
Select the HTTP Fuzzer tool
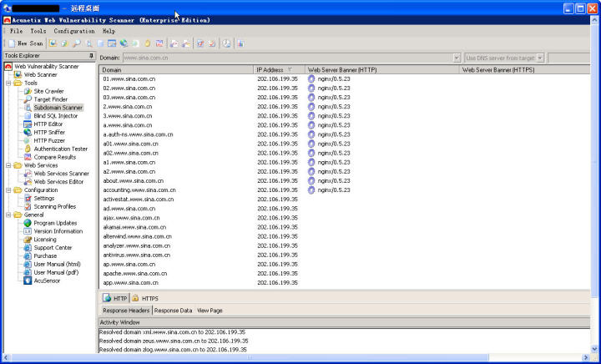click(48, 140)
